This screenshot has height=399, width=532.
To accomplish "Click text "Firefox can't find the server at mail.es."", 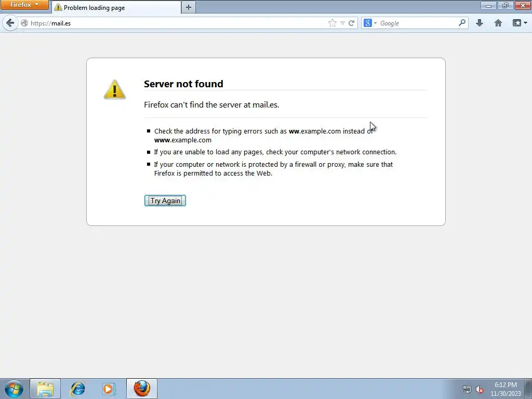I will [211, 105].
